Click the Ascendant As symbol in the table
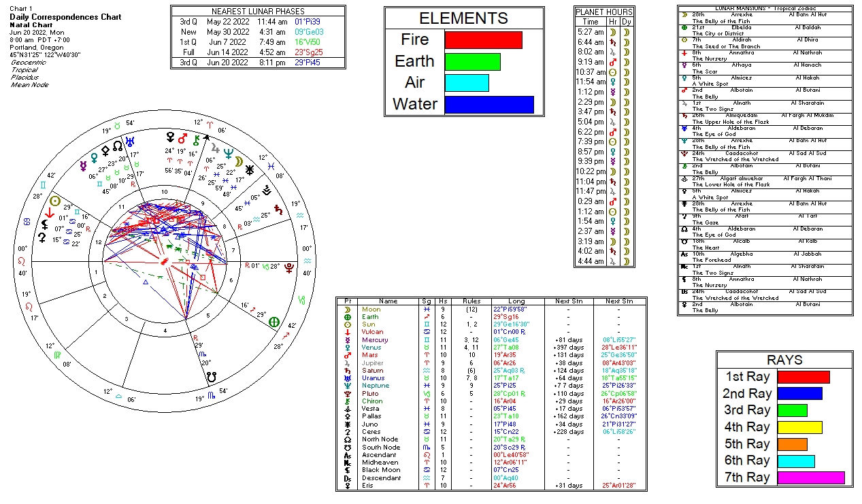 pos(348,455)
